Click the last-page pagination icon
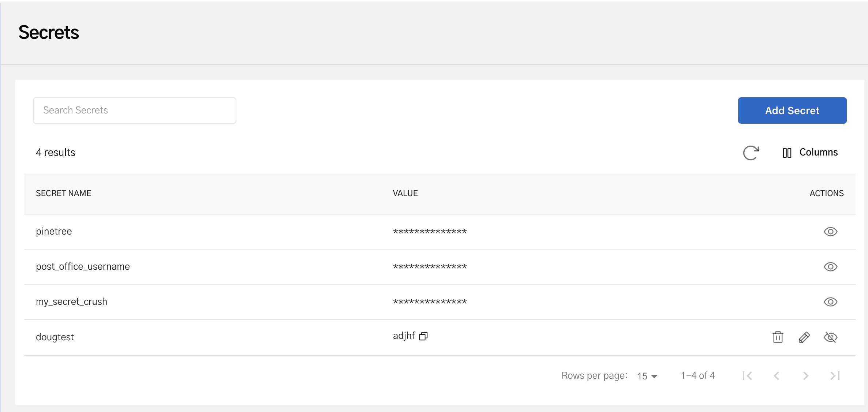This screenshot has height=412, width=868. 834,375
